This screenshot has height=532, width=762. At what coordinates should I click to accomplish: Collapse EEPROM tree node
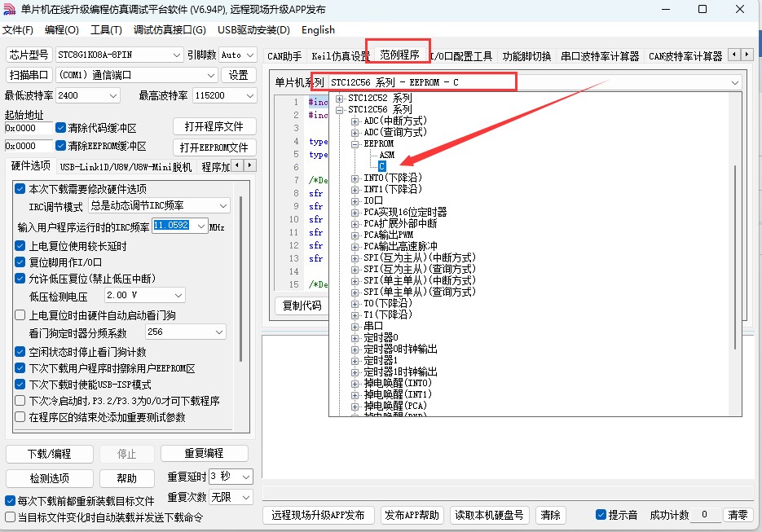355,144
